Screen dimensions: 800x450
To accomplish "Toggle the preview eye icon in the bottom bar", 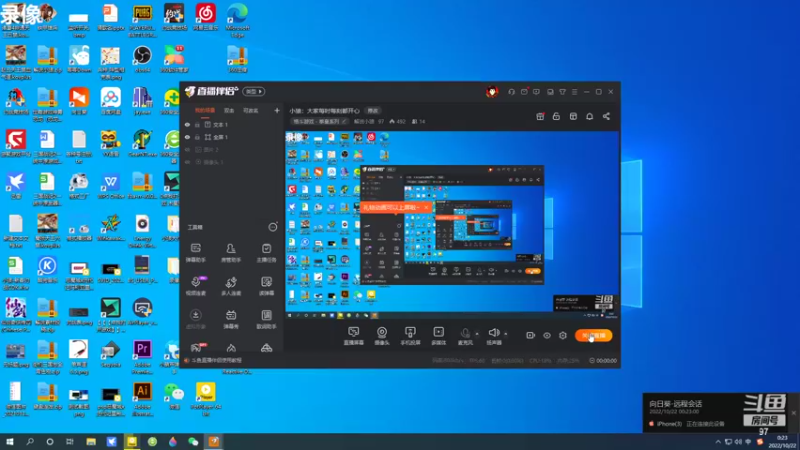I will coord(546,335).
